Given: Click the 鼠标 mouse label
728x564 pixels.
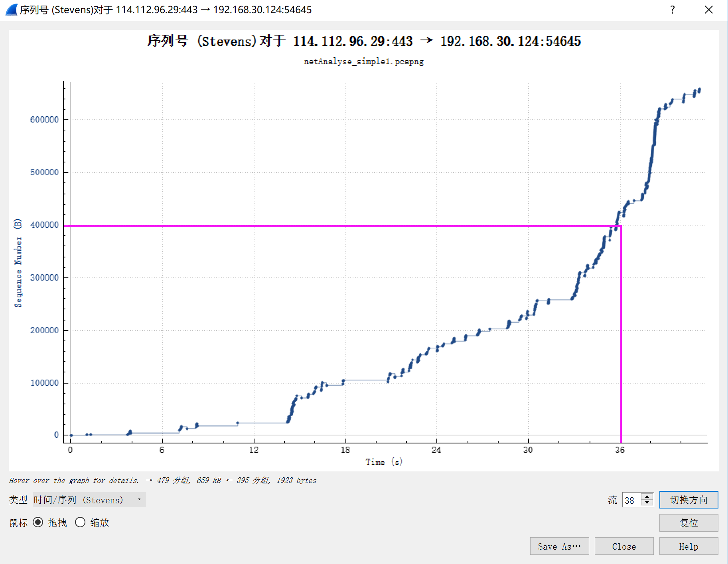Looking at the screenshot, I should [x=19, y=523].
